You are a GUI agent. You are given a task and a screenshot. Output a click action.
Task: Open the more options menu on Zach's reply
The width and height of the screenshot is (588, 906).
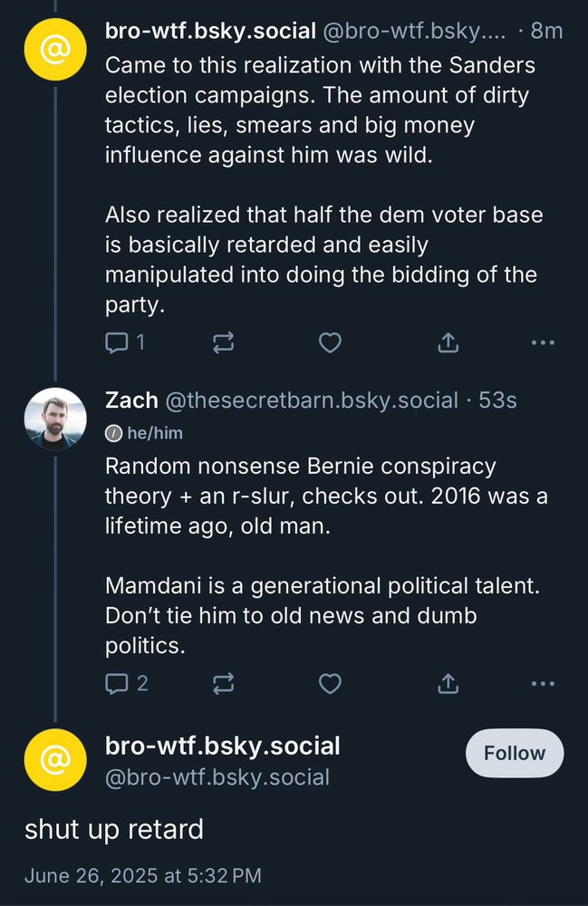pyautogui.click(x=542, y=684)
